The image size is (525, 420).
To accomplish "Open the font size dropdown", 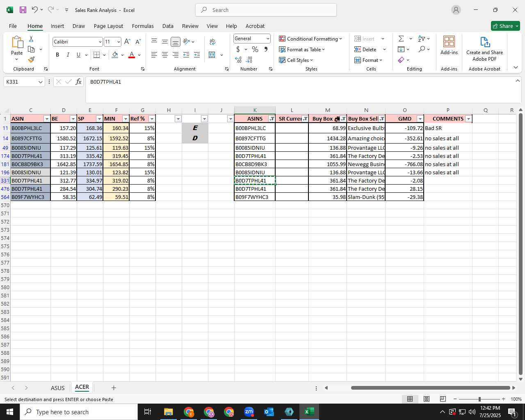I will 119,42.
